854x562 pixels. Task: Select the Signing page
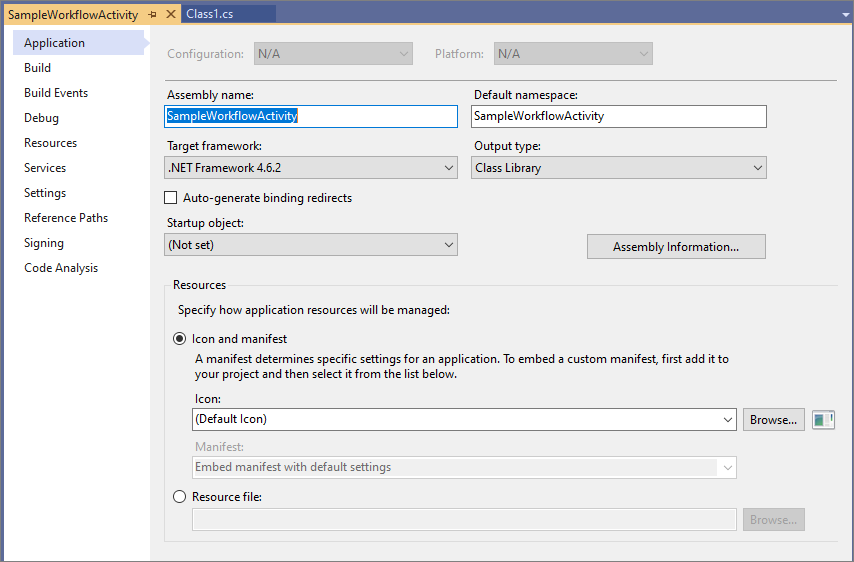click(44, 243)
